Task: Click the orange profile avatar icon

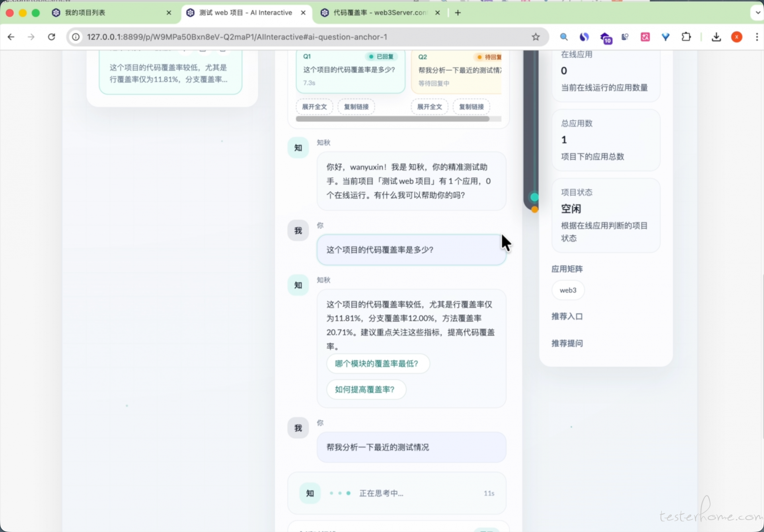Action: (737, 37)
